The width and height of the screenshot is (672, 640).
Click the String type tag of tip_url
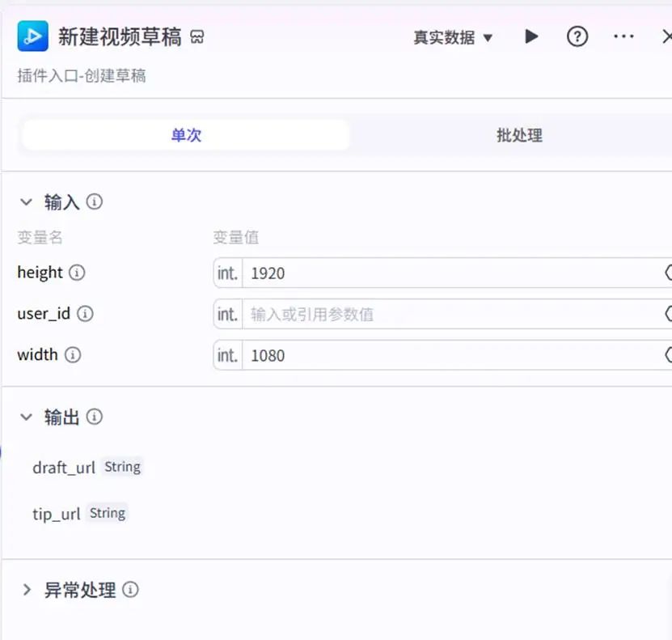[x=108, y=513]
